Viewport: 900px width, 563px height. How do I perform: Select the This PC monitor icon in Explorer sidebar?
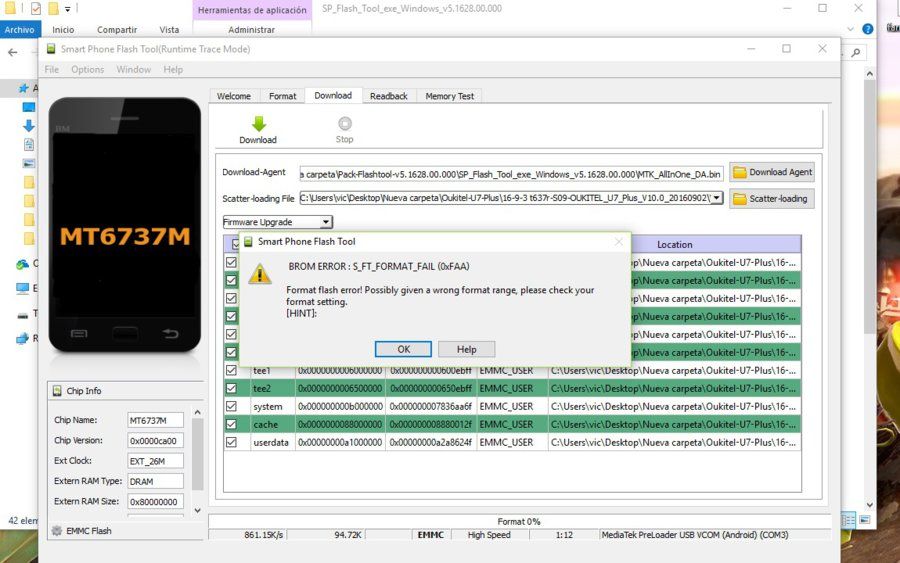pos(22,288)
